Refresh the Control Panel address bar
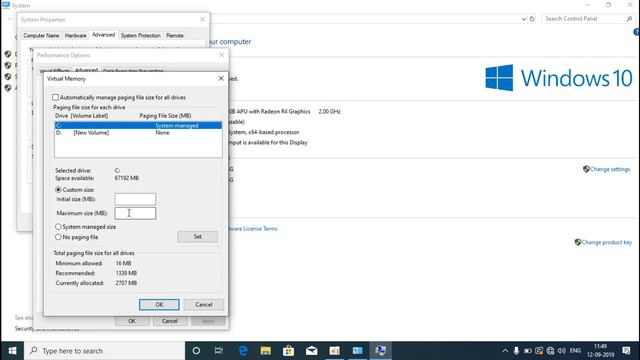 [532, 19]
